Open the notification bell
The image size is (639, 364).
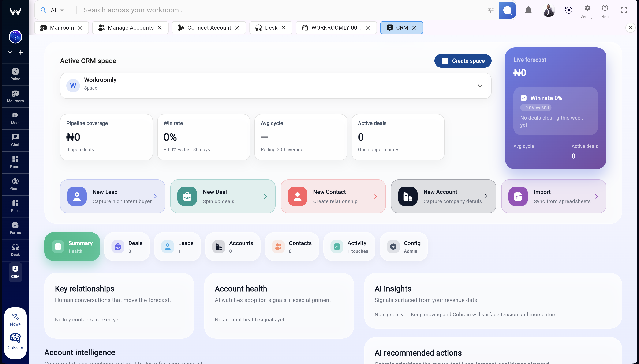[x=528, y=10]
